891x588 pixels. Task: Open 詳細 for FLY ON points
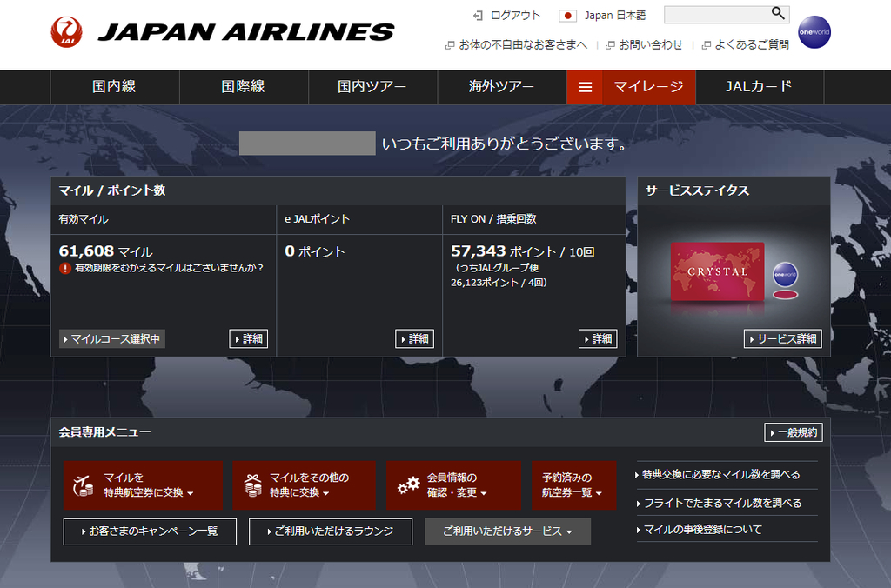(x=598, y=339)
